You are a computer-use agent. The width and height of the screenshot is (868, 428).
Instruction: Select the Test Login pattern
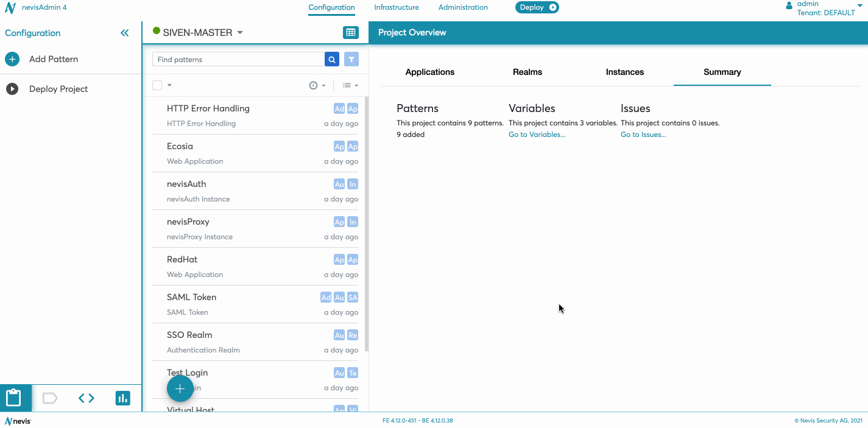[255, 380]
